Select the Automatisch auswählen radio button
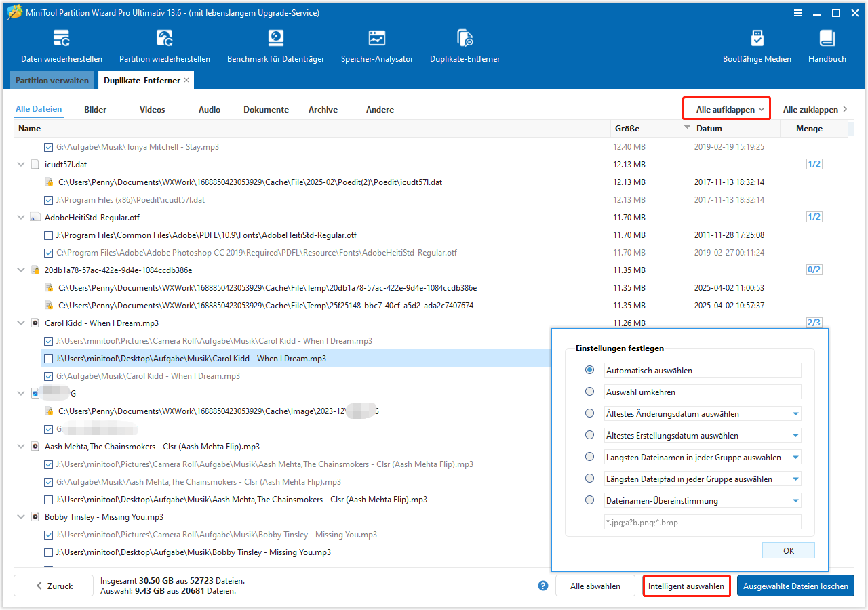 (x=590, y=370)
